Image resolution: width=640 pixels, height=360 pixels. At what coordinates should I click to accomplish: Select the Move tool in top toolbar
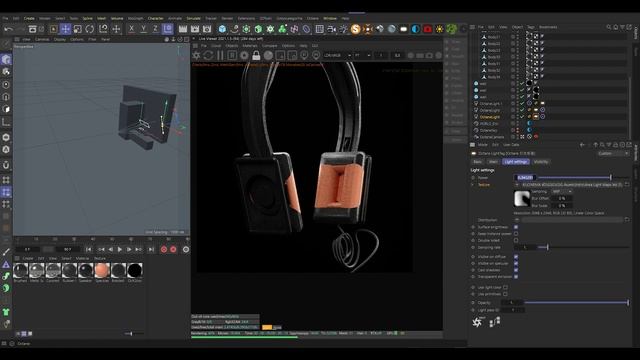click(65, 29)
